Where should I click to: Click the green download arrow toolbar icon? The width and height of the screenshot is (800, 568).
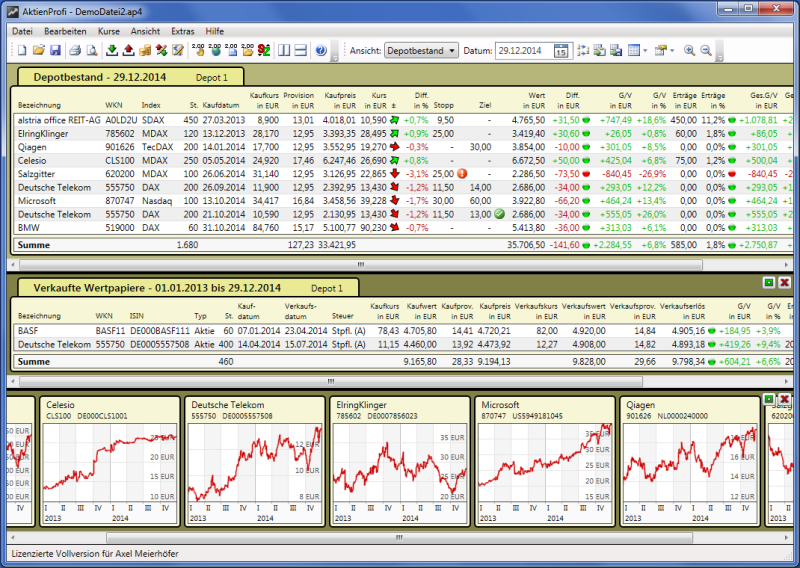[x=111, y=50]
